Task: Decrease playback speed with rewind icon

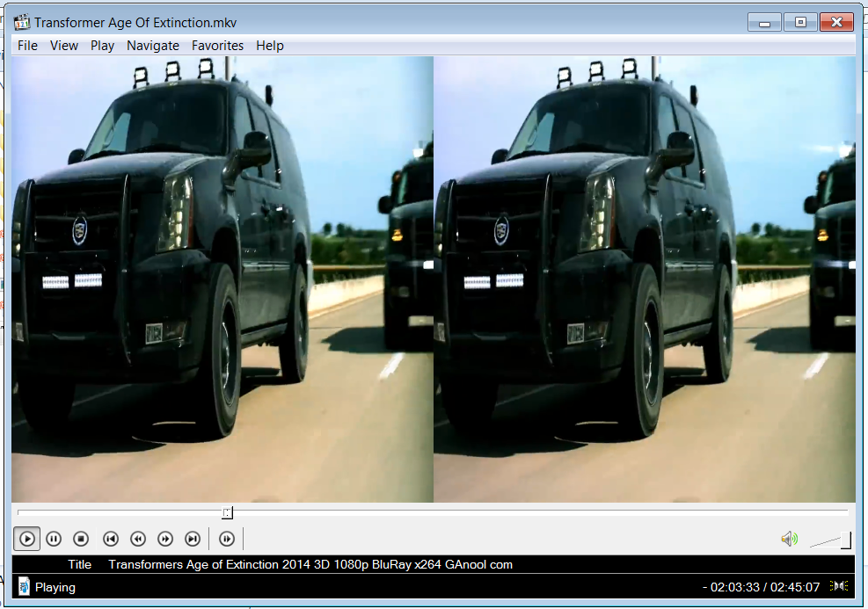Action: pyautogui.click(x=138, y=539)
